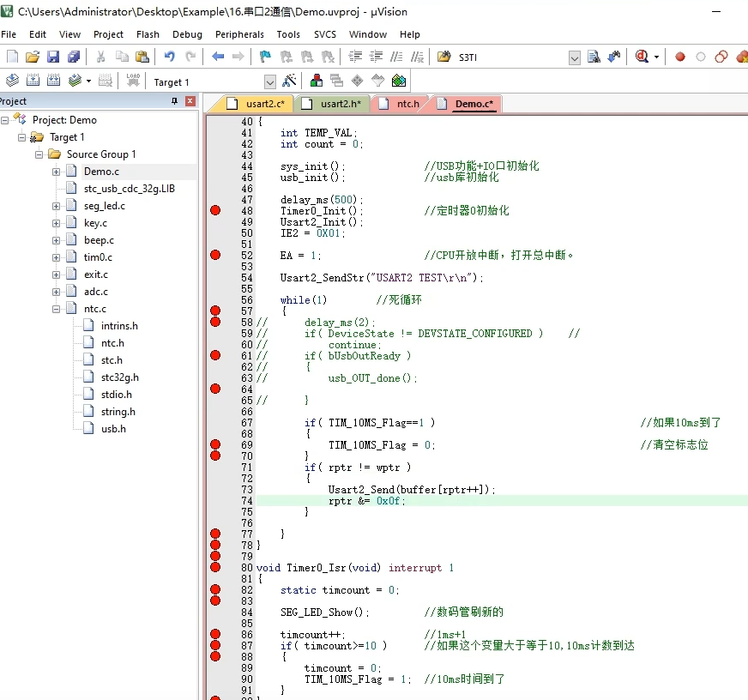Switch to the ntc.h editor tab

point(401,104)
